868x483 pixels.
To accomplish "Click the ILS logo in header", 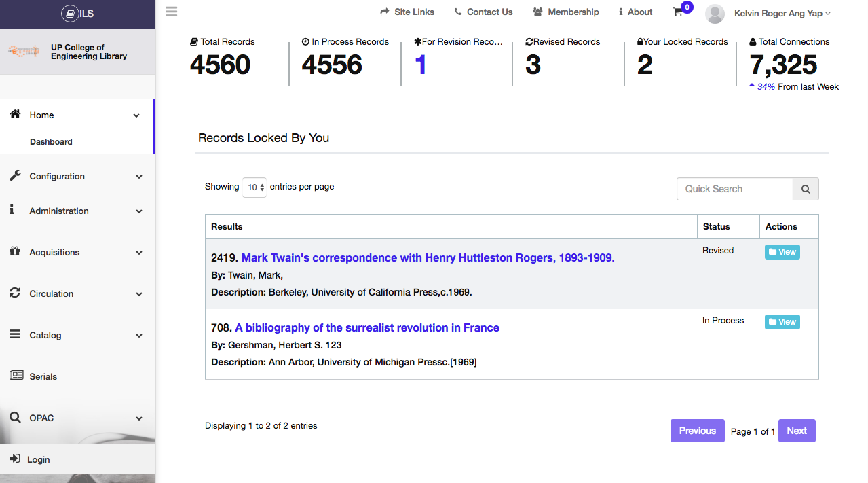I will point(77,14).
